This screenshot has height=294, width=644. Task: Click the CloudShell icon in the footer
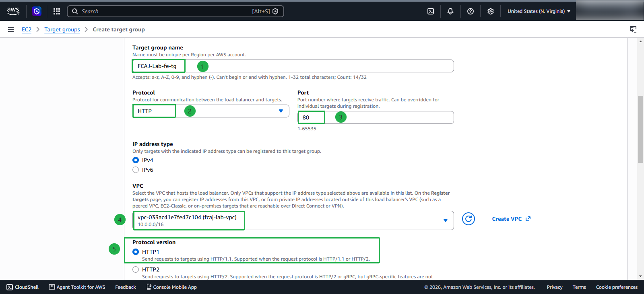click(10, 287)
